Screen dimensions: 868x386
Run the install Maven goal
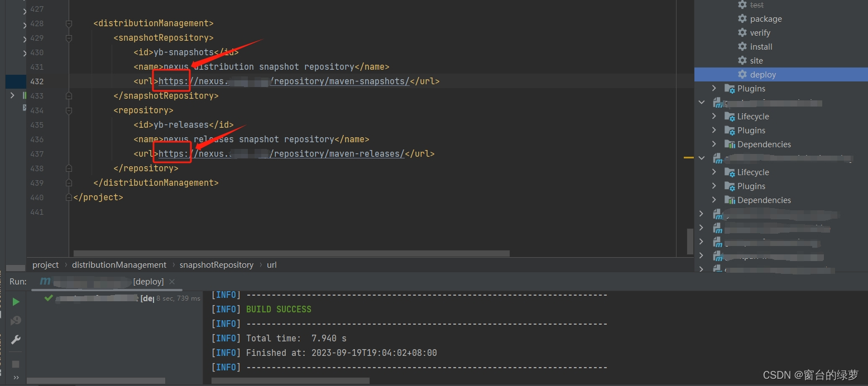[761, 46]
